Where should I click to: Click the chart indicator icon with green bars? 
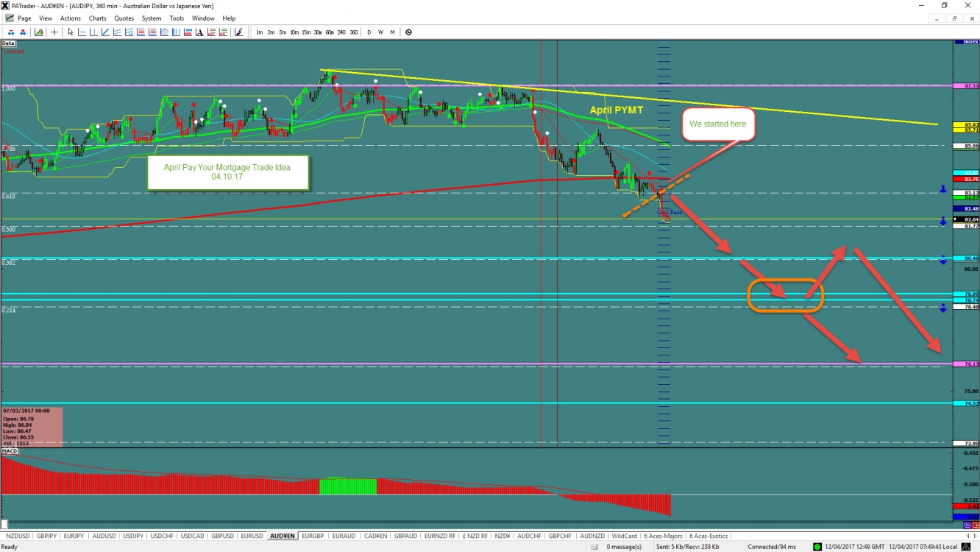point(39,32)
